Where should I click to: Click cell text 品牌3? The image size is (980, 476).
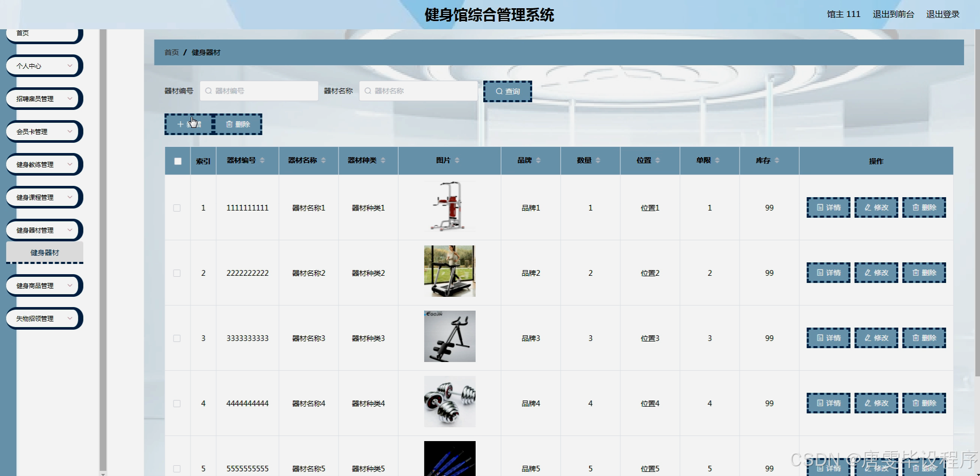[x=531, y=338]
